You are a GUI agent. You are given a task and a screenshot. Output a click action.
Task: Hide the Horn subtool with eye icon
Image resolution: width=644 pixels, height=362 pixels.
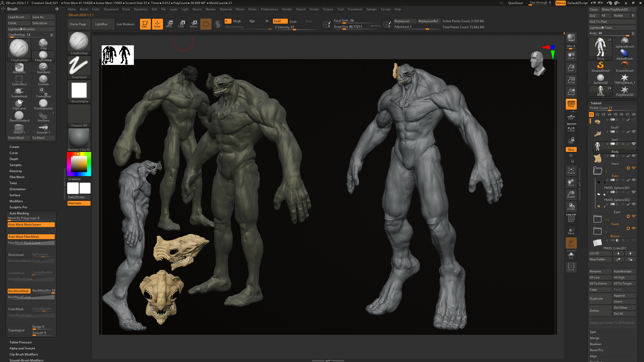coord(634,156)
